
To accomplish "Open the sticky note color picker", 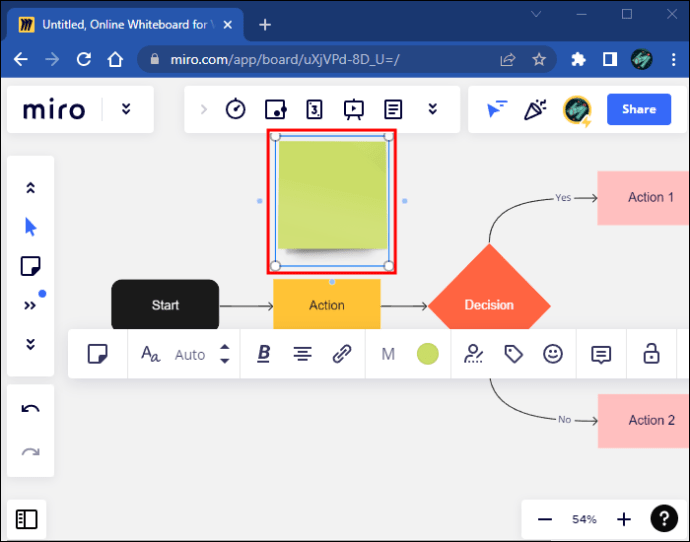I will (x=428, y=354).
